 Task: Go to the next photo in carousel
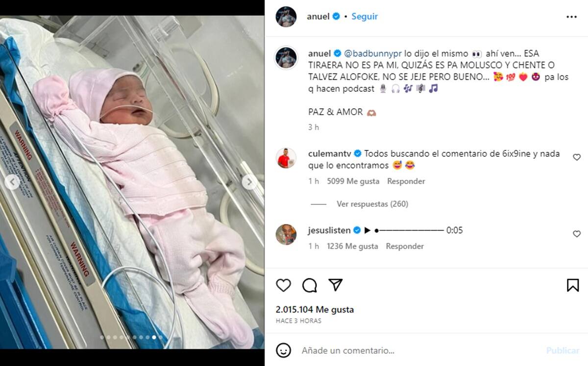[249, 182]
